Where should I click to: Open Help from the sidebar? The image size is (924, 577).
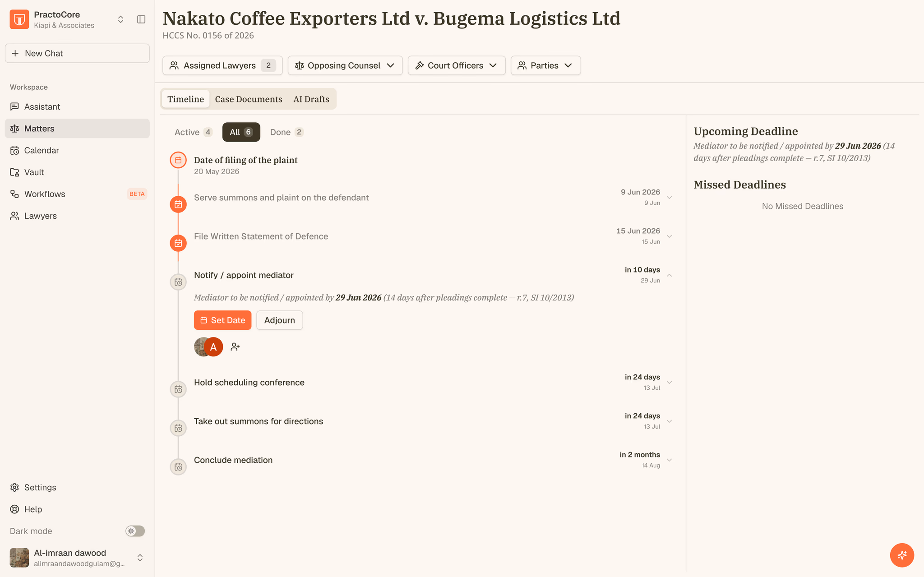[x=77, y=509]
